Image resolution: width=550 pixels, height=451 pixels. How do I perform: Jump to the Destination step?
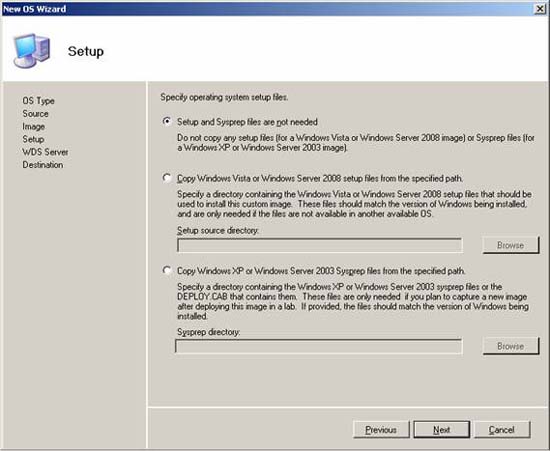coord(43,164)
